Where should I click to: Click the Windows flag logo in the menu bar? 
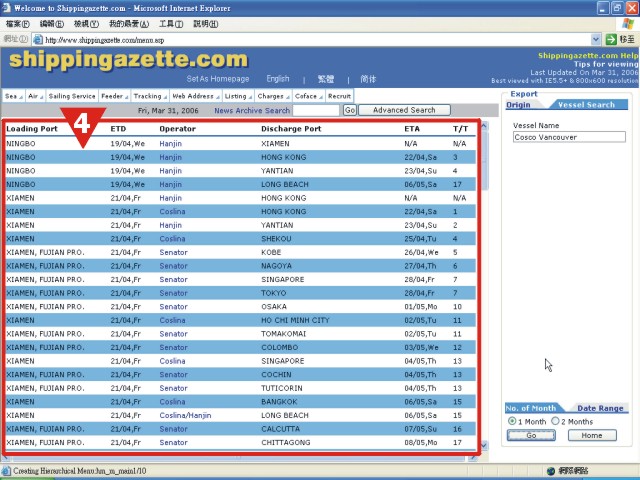628,23
